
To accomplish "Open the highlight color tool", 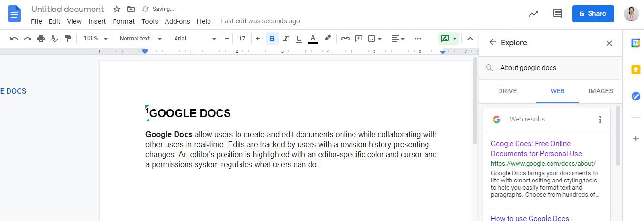I will [x=327, y=39].
